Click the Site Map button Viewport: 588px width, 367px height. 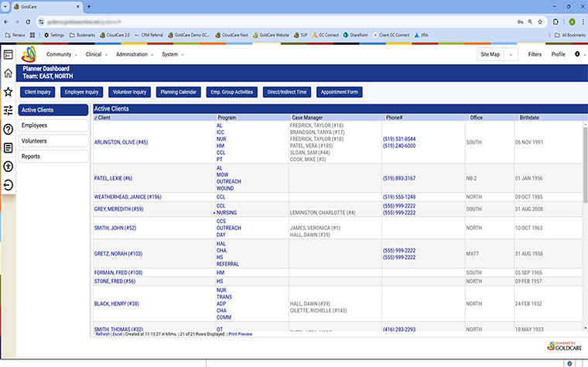(490, 54)
